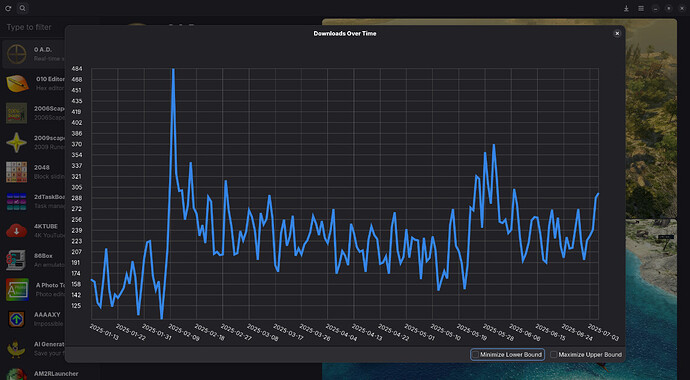Select the 2009scape star icon
This screenshot has height=380, width=690.
17,142
